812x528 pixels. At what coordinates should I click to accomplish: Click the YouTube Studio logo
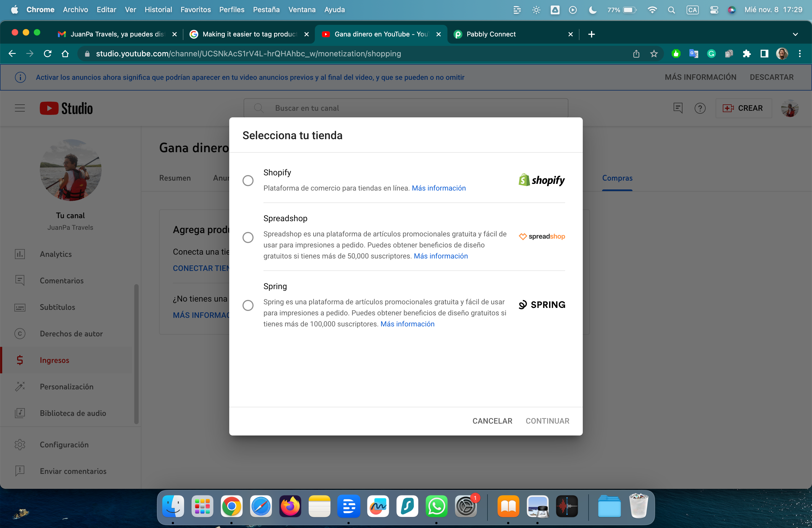click(66, 109)
